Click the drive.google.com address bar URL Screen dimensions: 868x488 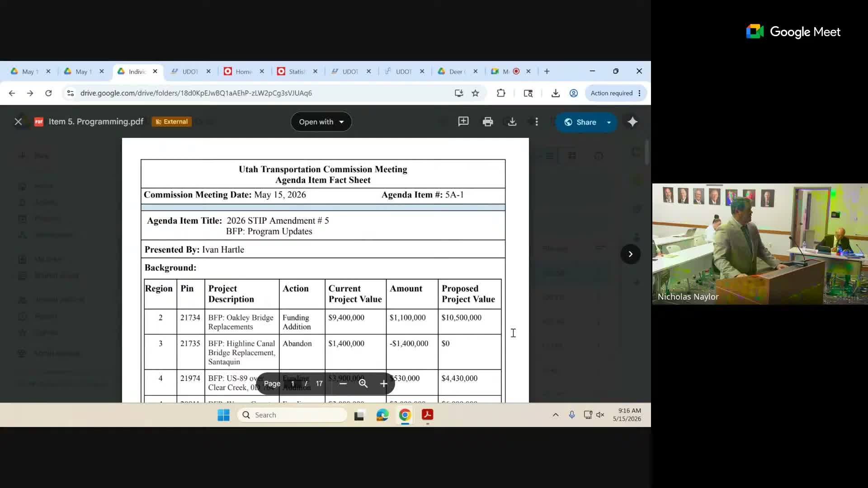click(x=196, y=93)
